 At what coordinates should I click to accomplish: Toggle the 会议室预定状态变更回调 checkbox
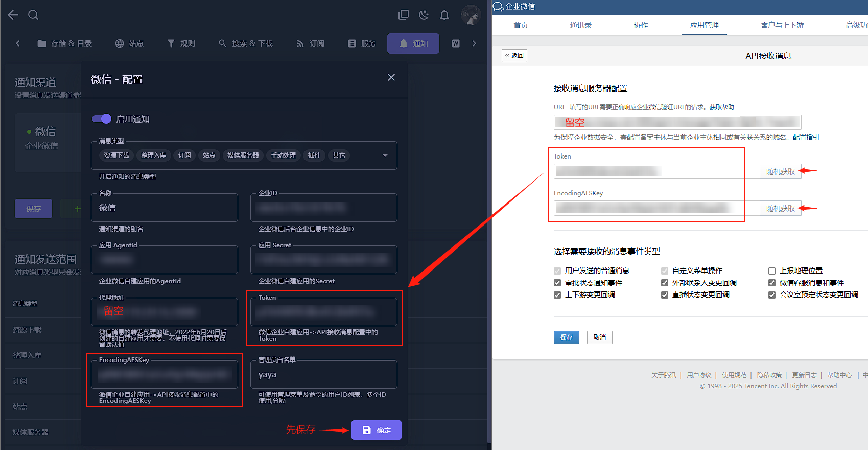click(772, 295)
